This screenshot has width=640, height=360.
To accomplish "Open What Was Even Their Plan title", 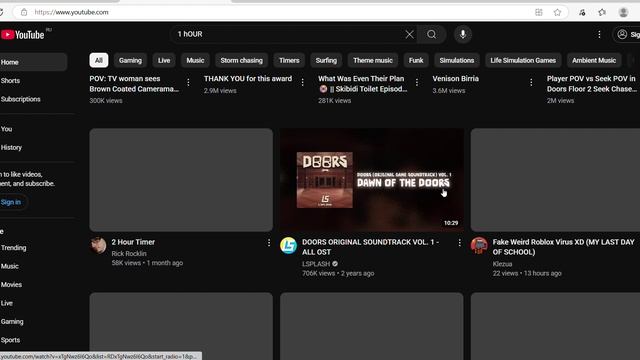I will click(362, 84).
